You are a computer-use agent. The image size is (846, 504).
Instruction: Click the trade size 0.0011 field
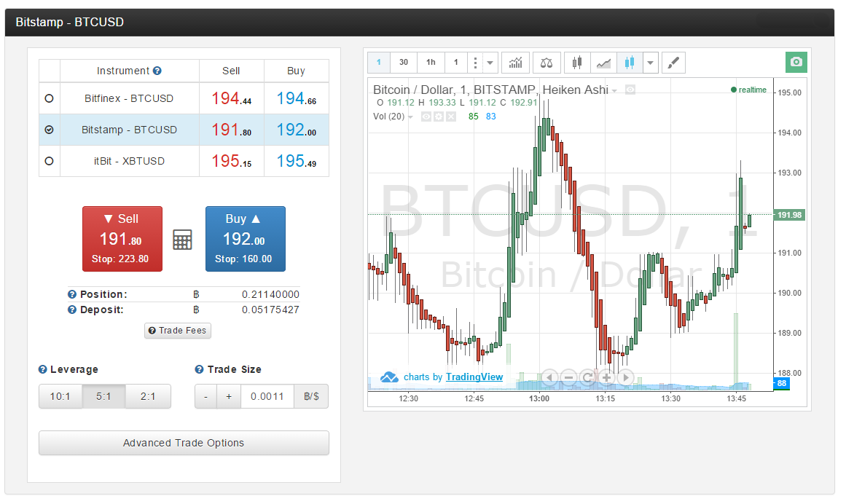267,396
